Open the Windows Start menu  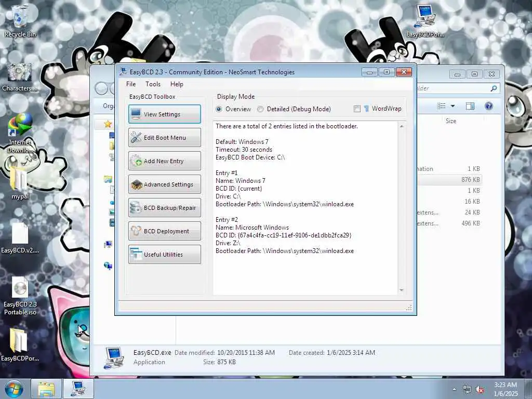click(x=14, y=389)
